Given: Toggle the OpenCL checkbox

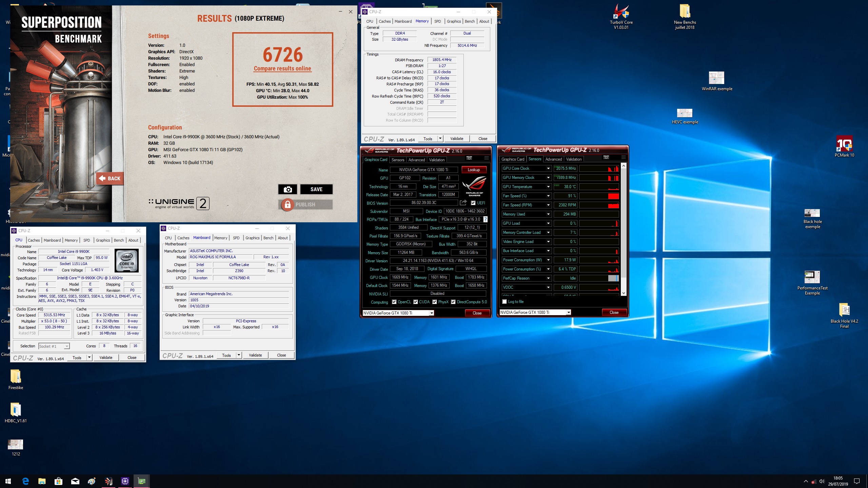Looking at the screenshot, I should 394,302.
